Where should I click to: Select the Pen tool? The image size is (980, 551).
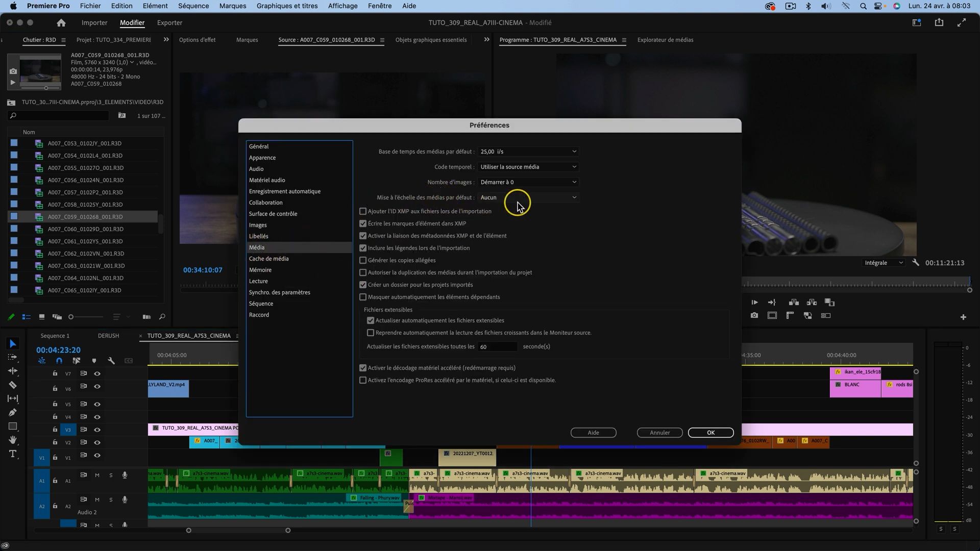click(x=13, y=412)
